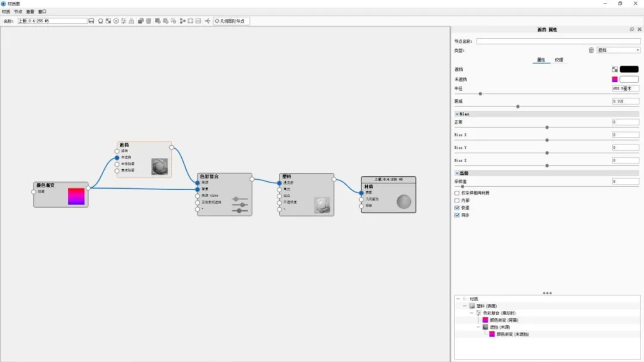Float the 遮挡 属性 panel with the undock icon
This screenshot has height=362, width=644.
point(632,30)
